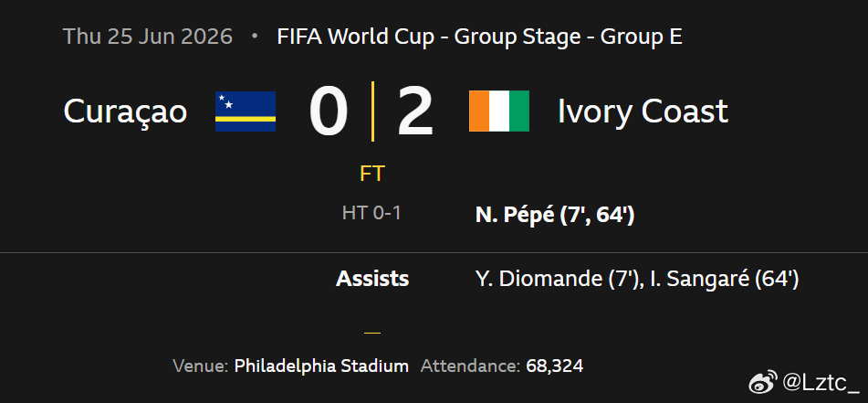The image size is (868, 403).
Task: Open the Ivory Coast team name
Action: (x=643, y=112)
